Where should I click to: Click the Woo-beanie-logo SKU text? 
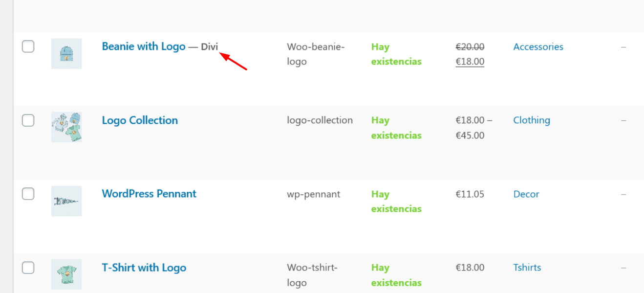click(x=316, y=54)
